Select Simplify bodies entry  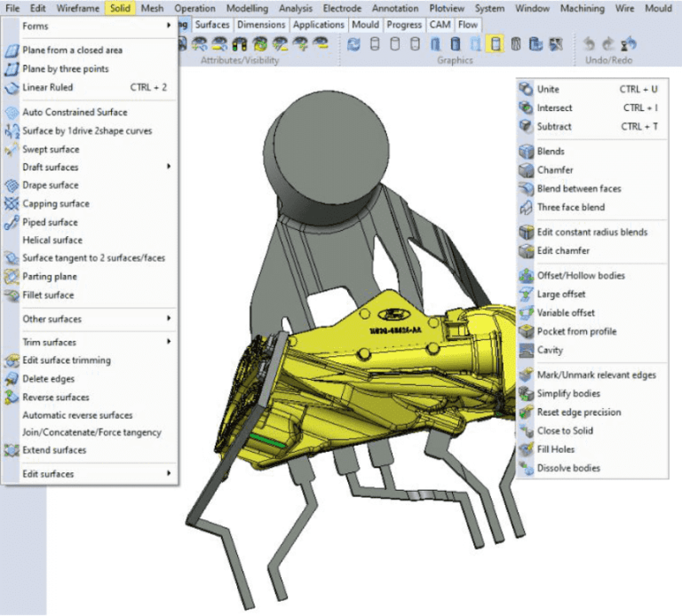592,394
